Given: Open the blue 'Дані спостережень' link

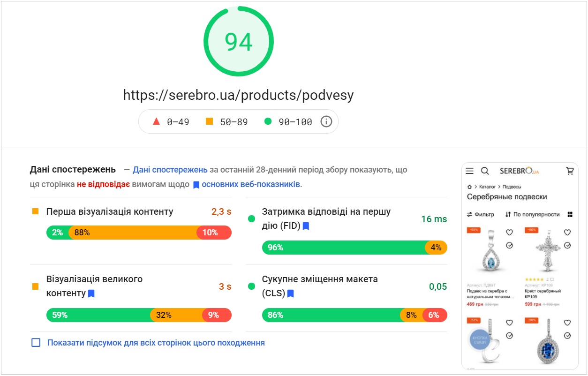Looking at the screenshot, I should (170, 170).
